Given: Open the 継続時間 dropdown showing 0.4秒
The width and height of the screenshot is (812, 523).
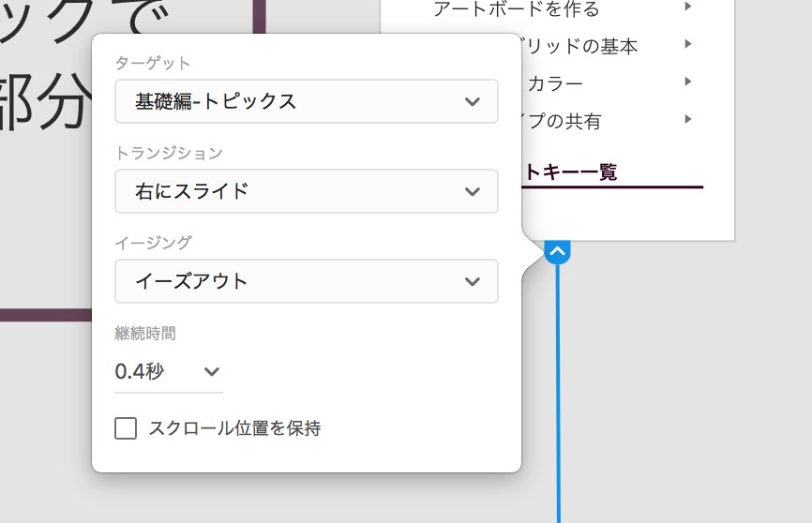Looking at the screenshot, I should [x=168, y=372].
